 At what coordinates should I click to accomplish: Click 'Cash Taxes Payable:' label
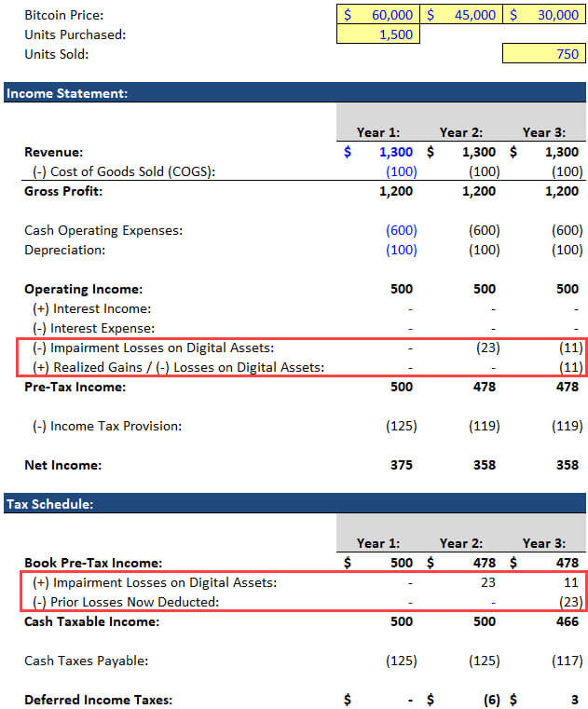[x=87, y=661]
